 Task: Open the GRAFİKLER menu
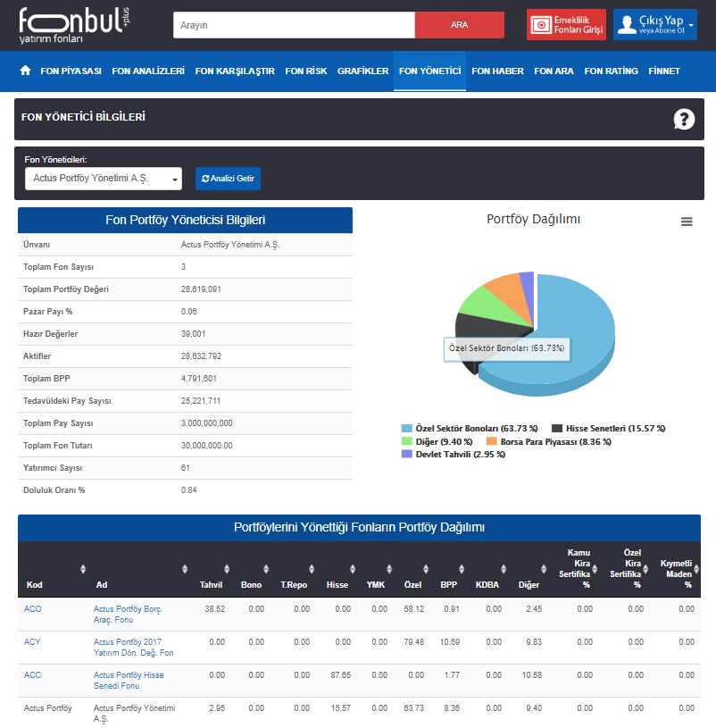(362, 71)
